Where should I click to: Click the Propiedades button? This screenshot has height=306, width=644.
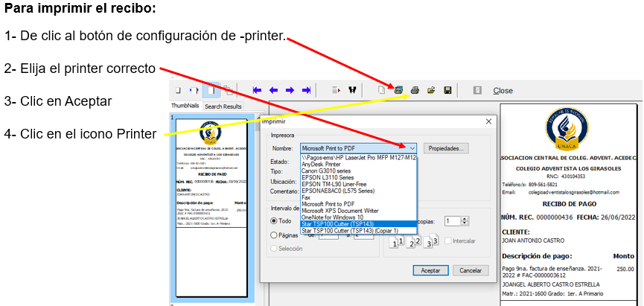pos(446,148)
